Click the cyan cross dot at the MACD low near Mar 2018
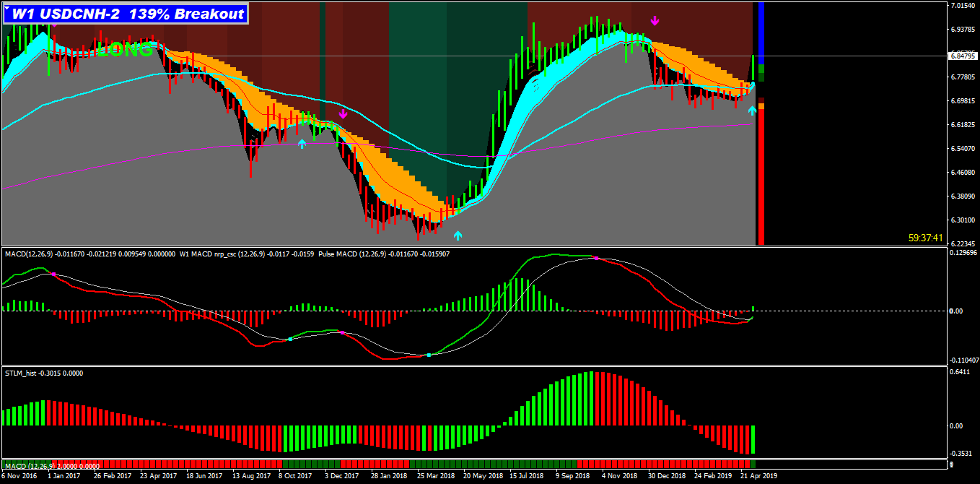This screenshot has height=484, width=980. coord(429,355)
